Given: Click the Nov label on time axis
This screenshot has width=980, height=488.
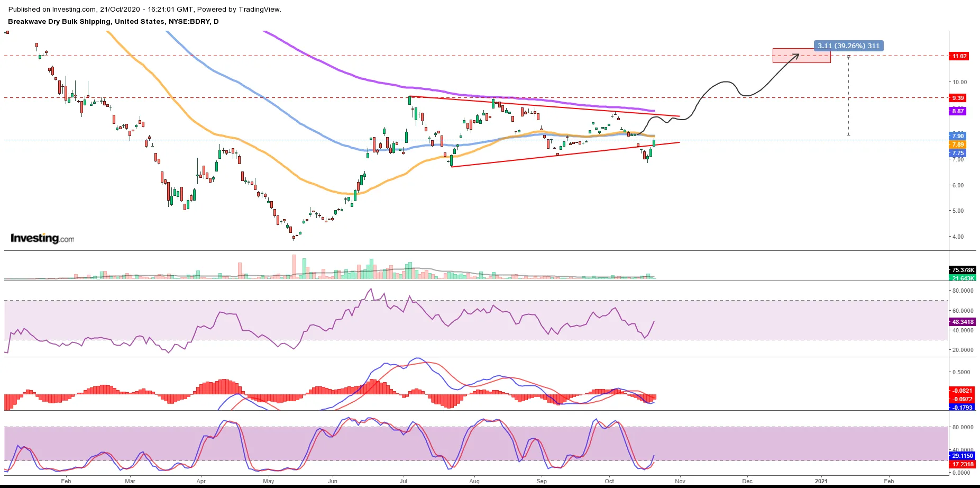Looking at the screenshot, I should (680, 481).
